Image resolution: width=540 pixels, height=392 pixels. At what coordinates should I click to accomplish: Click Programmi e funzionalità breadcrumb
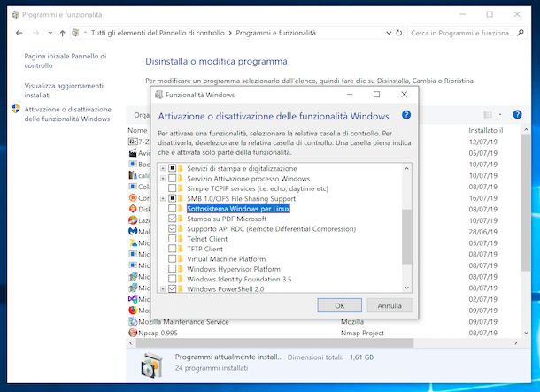275,33
